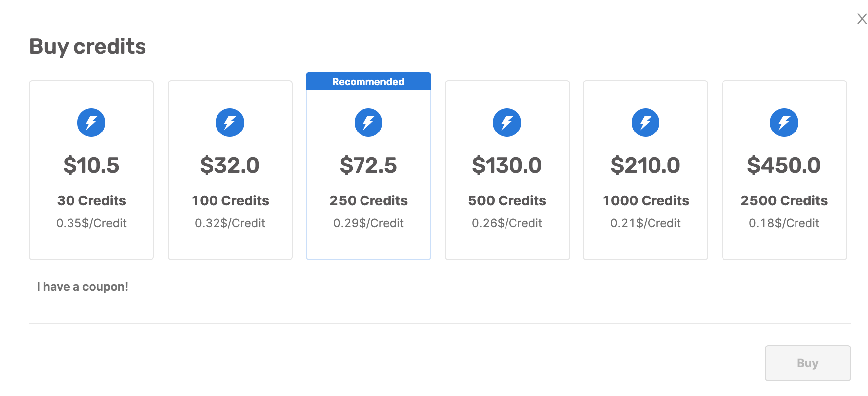
Task: Open the I have a coupon! link
Action: coord(82,287)
